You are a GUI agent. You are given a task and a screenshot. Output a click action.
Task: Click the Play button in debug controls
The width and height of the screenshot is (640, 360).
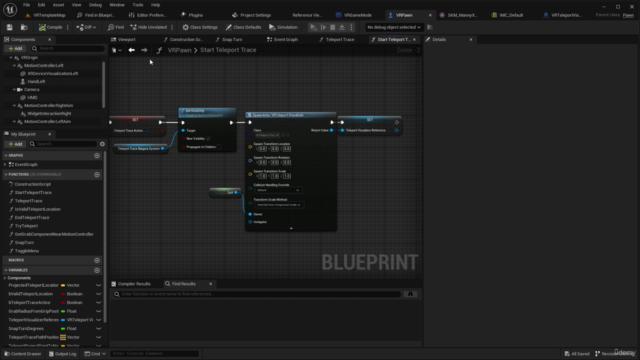pyautogui.click(x=313, y=27)
